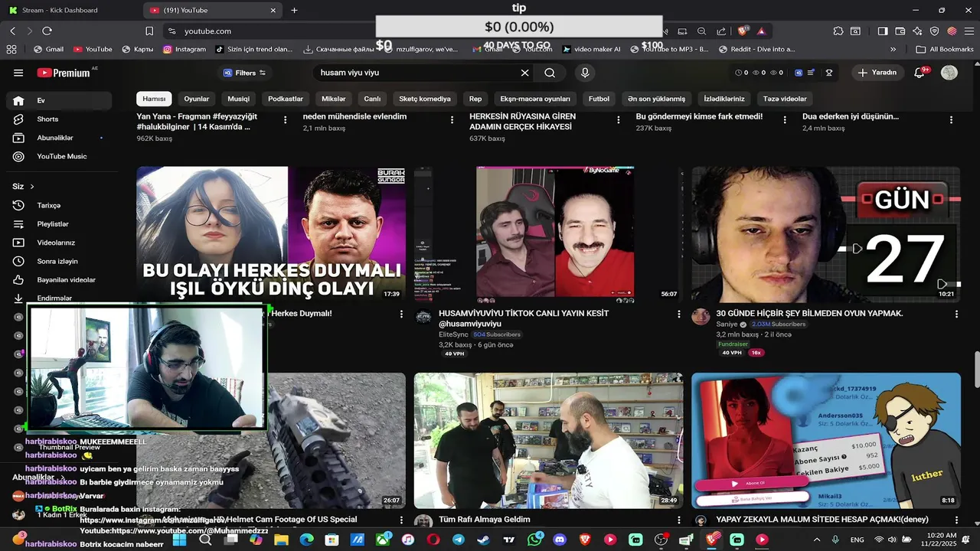Screen dimensions: 980x551
Task: Expand the Siz section chevron
Action: point(32,187)
